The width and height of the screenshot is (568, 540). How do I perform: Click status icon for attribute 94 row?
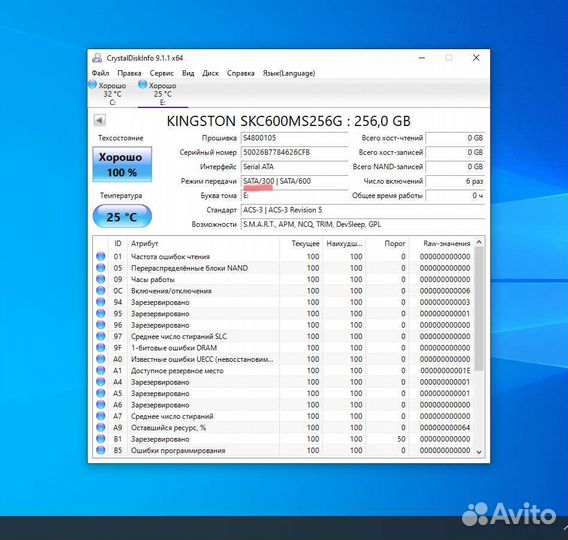pos(101,302)
